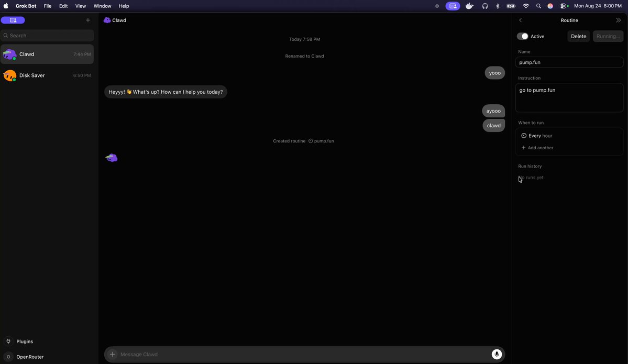
Task: Delete the pump.fun routine
Action: coord(578,37)
